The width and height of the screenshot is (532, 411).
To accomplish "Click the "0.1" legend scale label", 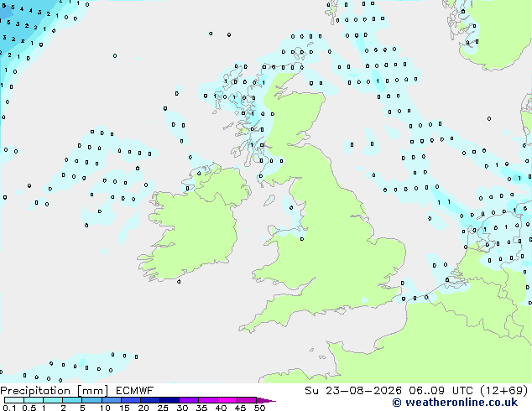I will [x=9, y=408].
